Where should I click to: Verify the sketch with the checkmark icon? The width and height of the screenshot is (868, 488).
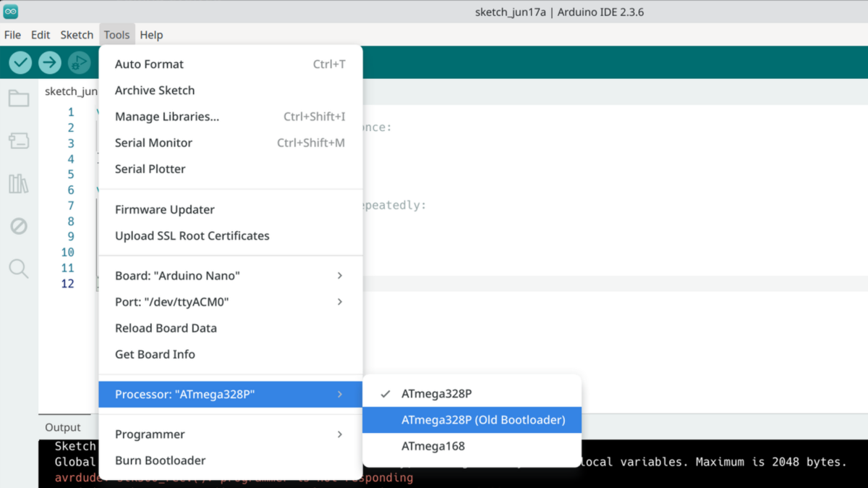coord(20,62)
